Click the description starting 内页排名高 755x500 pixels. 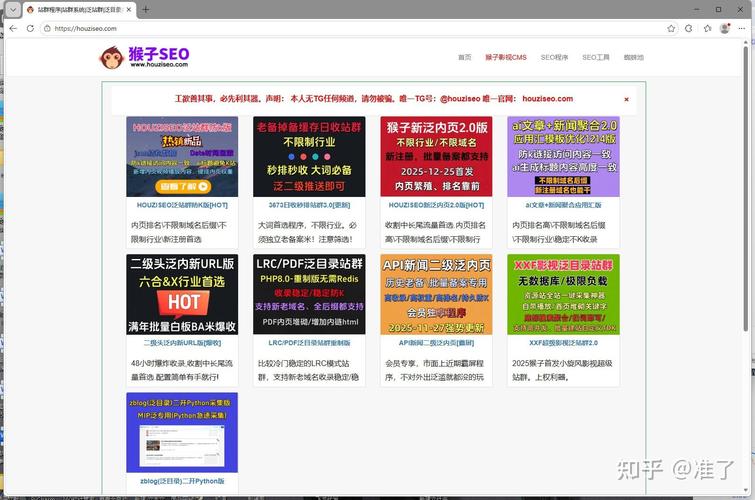click(x=559, y=232)
